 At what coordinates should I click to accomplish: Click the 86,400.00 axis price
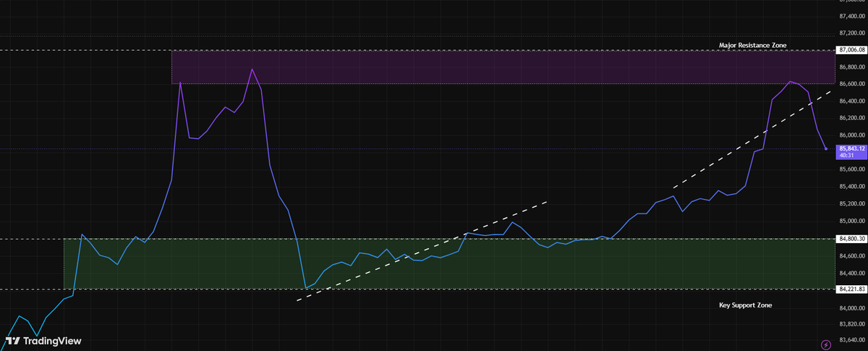(852, 101)
